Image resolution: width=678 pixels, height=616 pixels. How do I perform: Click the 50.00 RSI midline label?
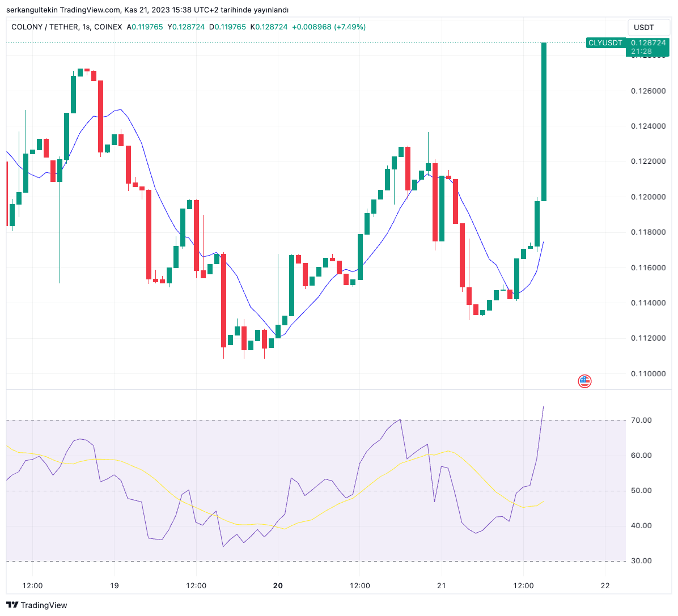tap(641, 491)
